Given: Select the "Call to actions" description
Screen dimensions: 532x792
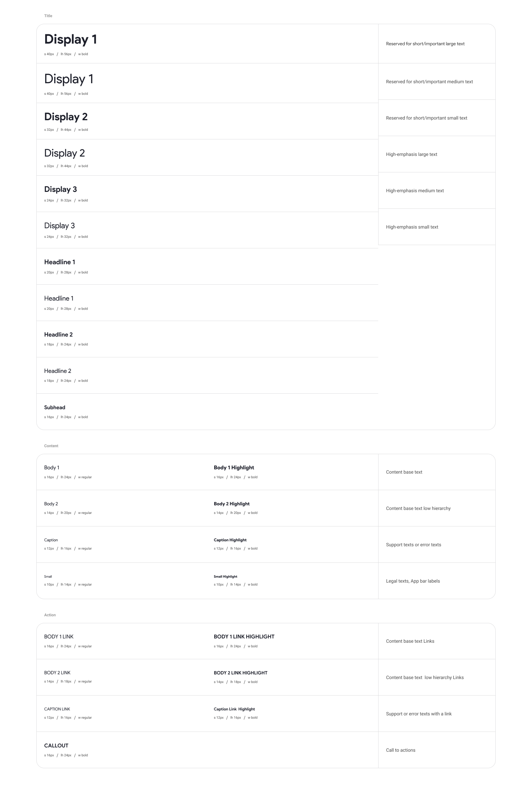Looking at the screenshot, I should coord(400,750).
